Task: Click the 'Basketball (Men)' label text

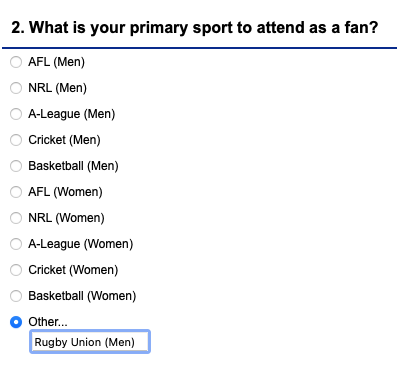Action: pos(73,166)
